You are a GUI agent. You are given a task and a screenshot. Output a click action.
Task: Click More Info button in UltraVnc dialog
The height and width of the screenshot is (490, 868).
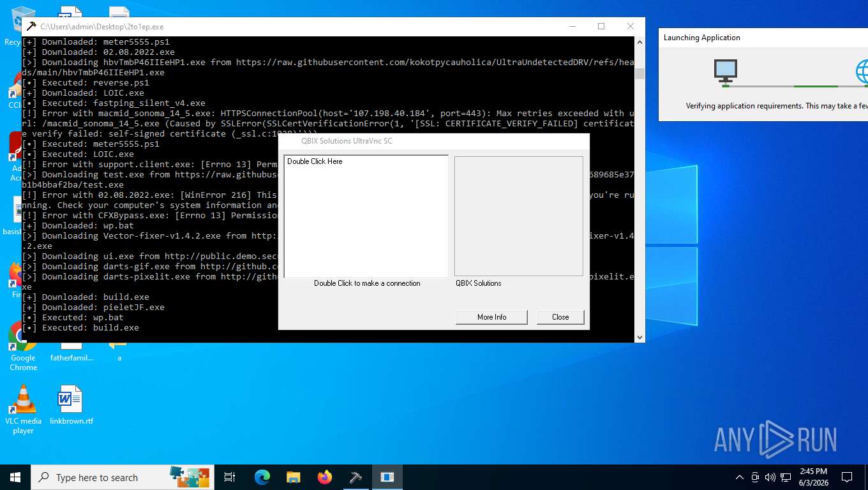tap(491, 317)
